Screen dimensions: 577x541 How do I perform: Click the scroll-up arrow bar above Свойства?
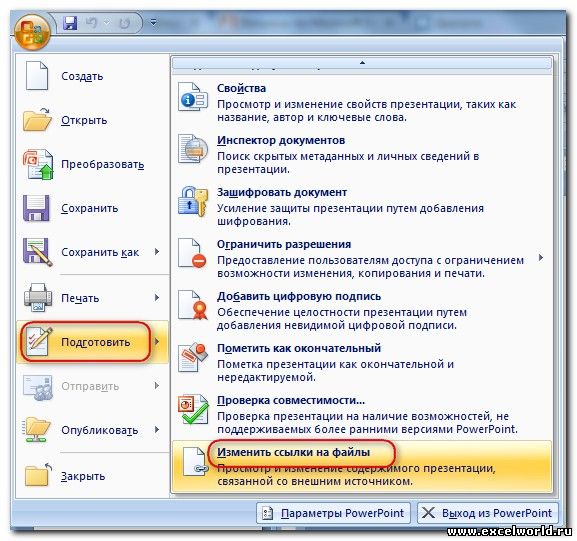362,63
